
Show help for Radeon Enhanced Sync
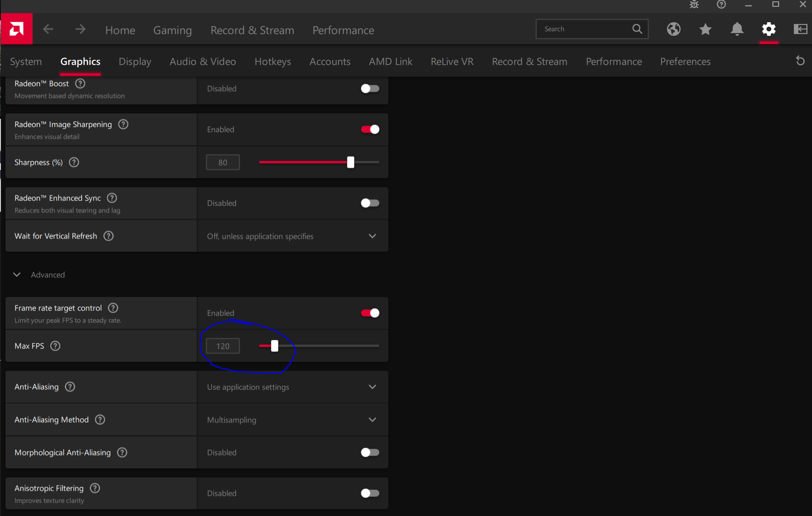click(112, 198)
